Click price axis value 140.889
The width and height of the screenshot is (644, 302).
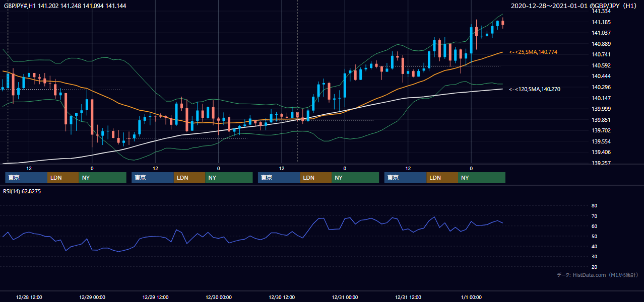602,44
